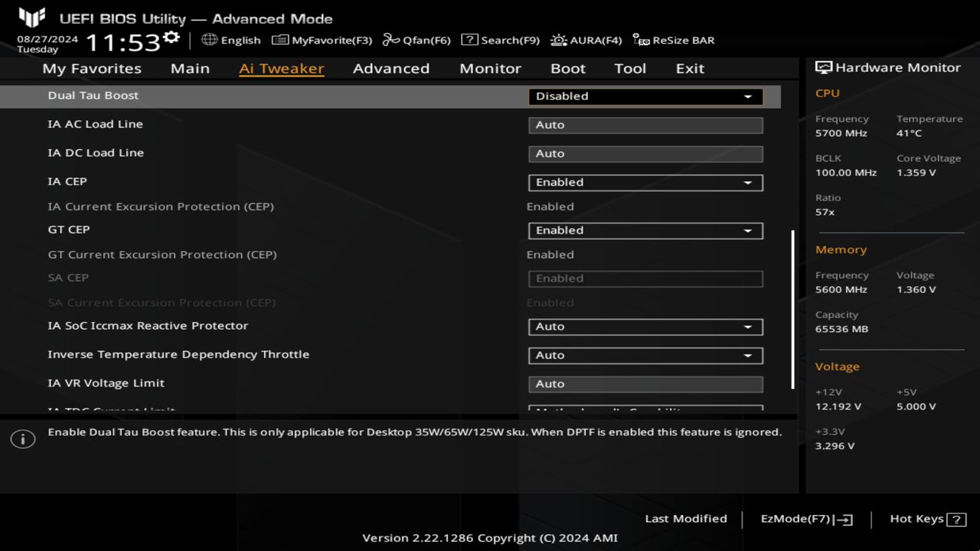Open Inverse Temperature Dependency Throttle dropdown

(x=645, y=356)
